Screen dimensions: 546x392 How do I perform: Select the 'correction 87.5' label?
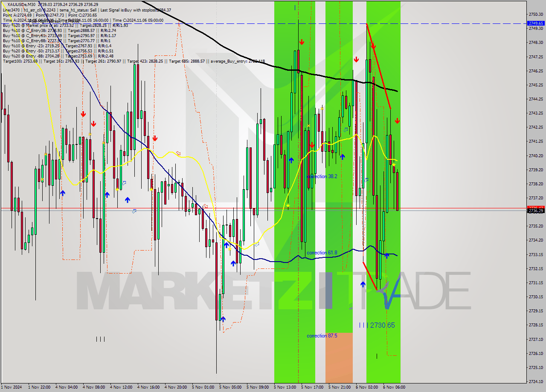322,336
